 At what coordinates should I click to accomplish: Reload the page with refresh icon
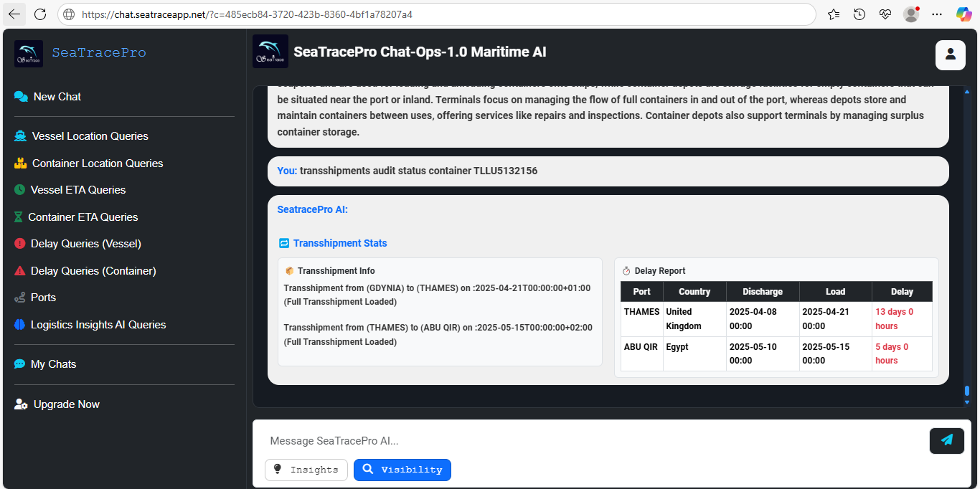click(x=40, y=14)
